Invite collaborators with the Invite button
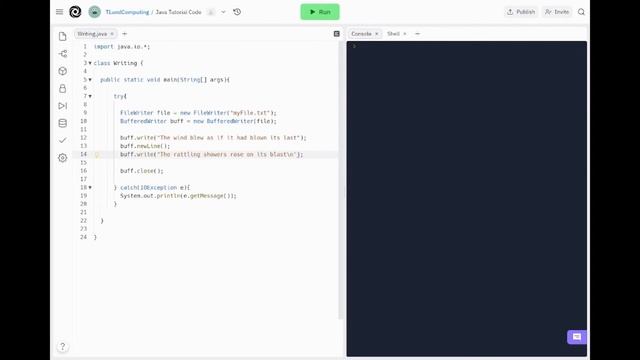 coord(557,12)
